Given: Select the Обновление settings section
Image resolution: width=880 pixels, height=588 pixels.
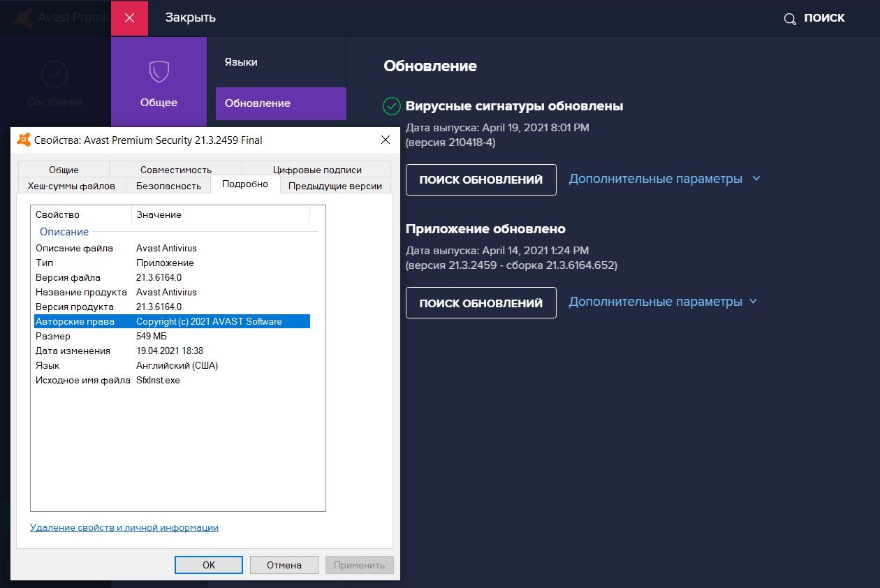Looking at the screenshot, I should tap(281, 103).
